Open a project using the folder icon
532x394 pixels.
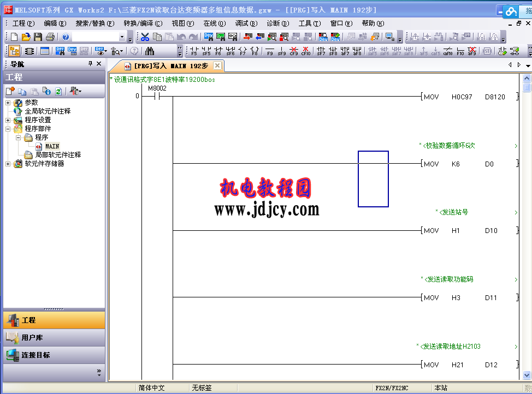click(x=26, y=37)
